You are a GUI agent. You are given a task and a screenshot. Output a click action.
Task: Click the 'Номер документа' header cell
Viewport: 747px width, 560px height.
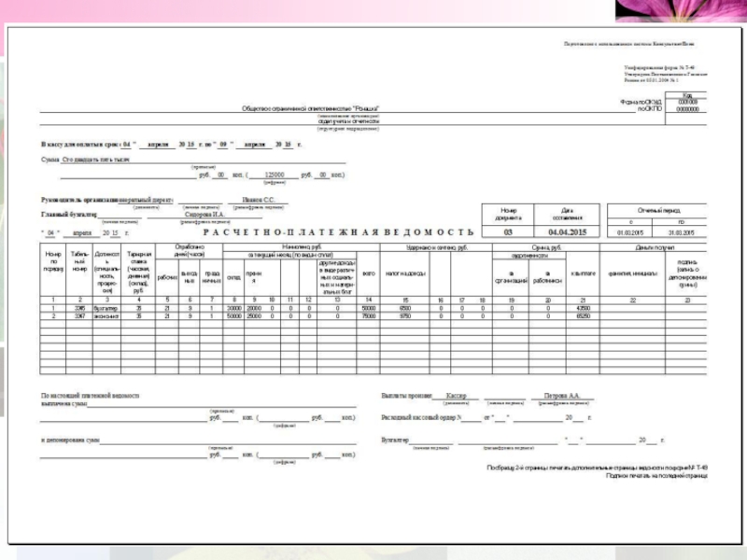[508, 214]
